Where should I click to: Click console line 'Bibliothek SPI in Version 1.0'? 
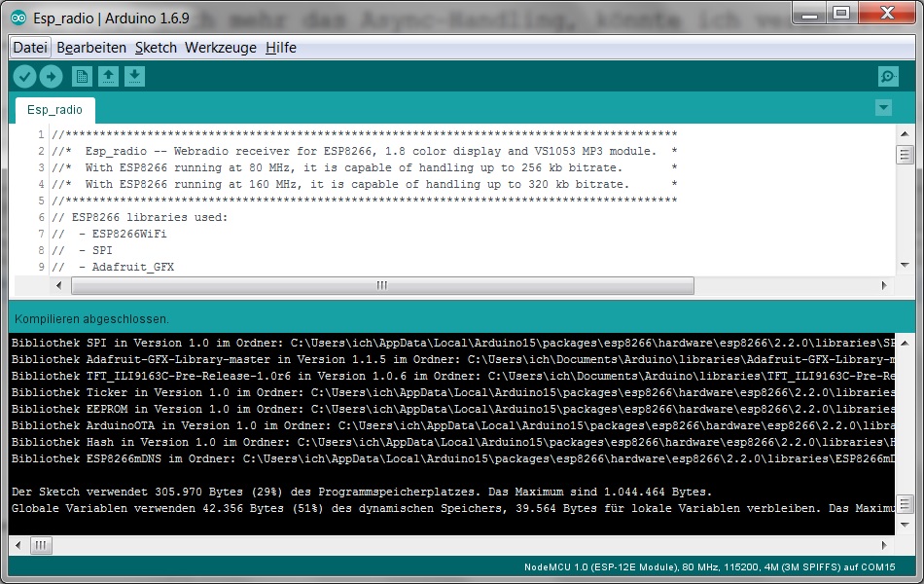tap(452, 343)
